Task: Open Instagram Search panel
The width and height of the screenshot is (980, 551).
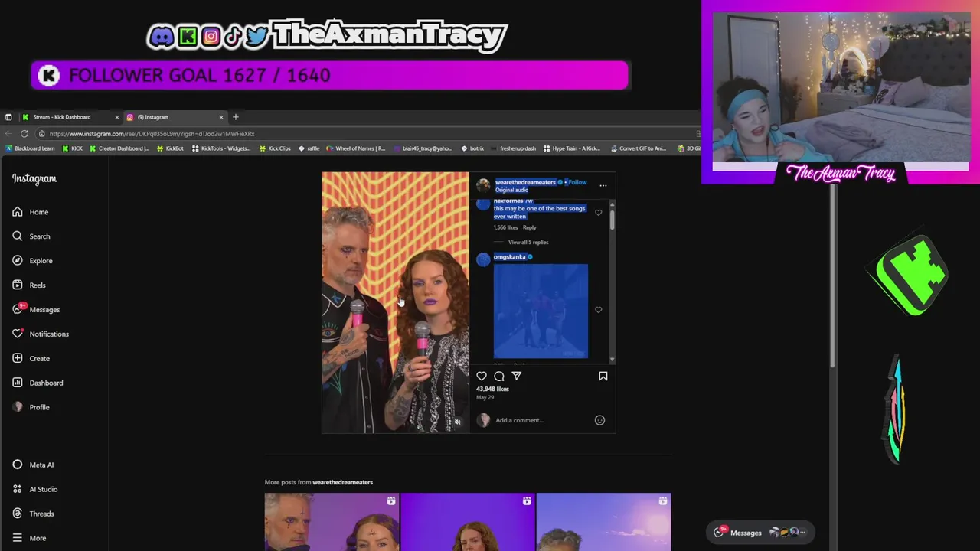Action: (x=31, y=236)
